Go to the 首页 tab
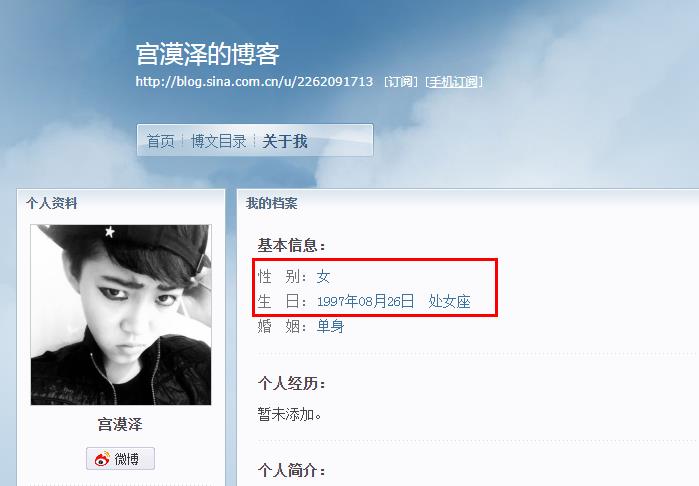Viewport: 699px width, 486px height. 160,141
